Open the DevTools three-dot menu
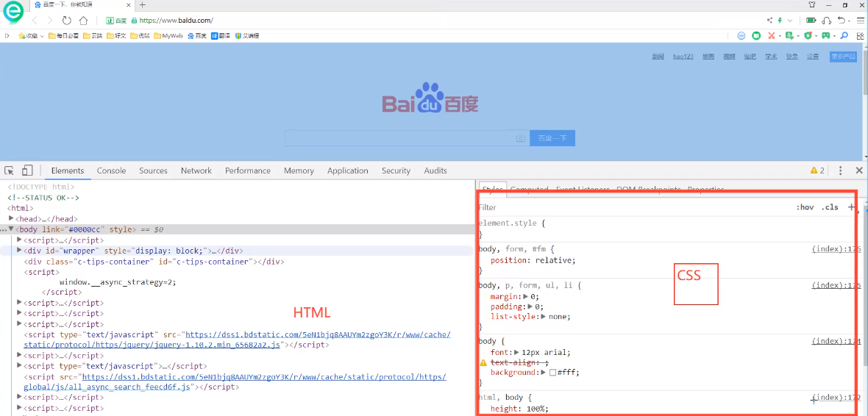This screenshot has width=868, height=416. tap(840, 171)
